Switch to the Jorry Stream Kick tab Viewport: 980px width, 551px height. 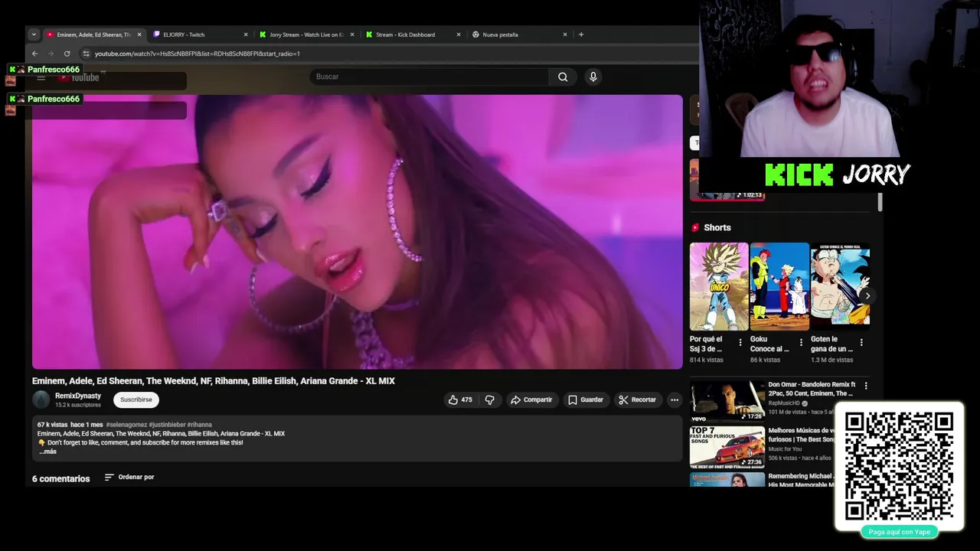click(x=306, y=34)
